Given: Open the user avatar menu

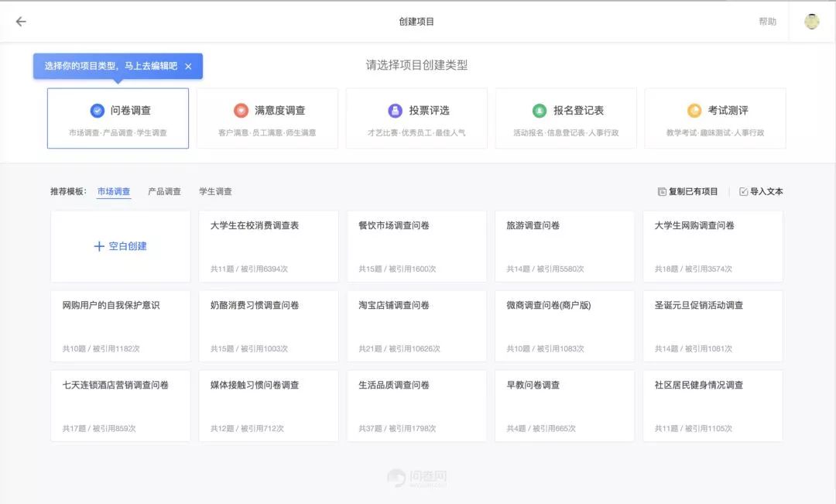Looking at the screenshot, I should [811, 21].
